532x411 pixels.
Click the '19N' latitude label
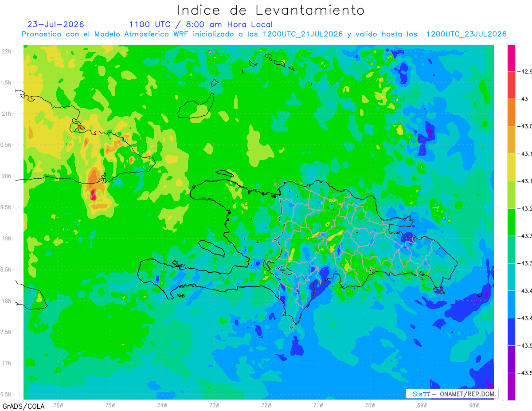[8, 239]
